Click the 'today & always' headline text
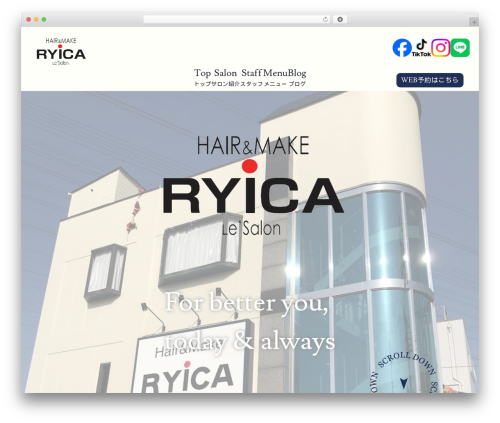This screenshot has width=500, height=423. click(250, 342)
